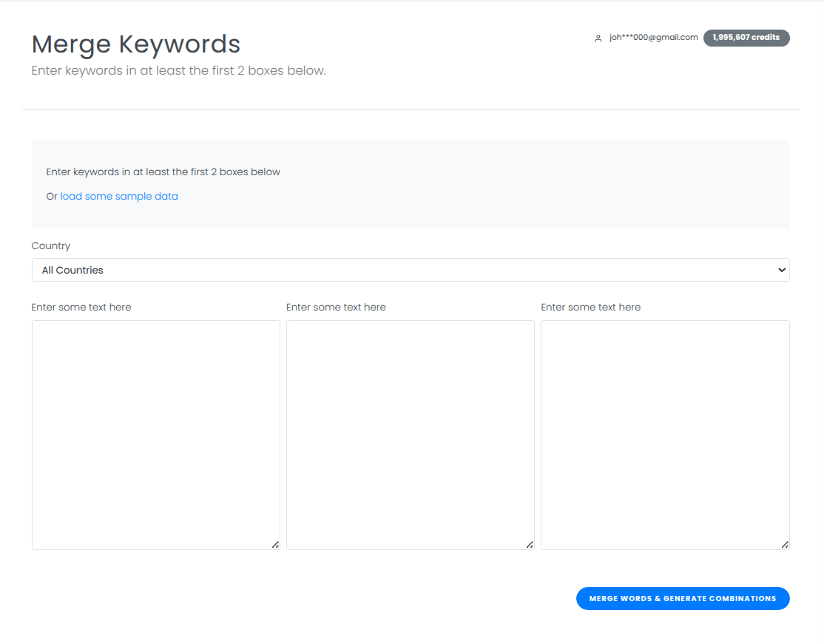Click label above the middle text box
This screenshot has width=824, height=644.
pos(336,308)
